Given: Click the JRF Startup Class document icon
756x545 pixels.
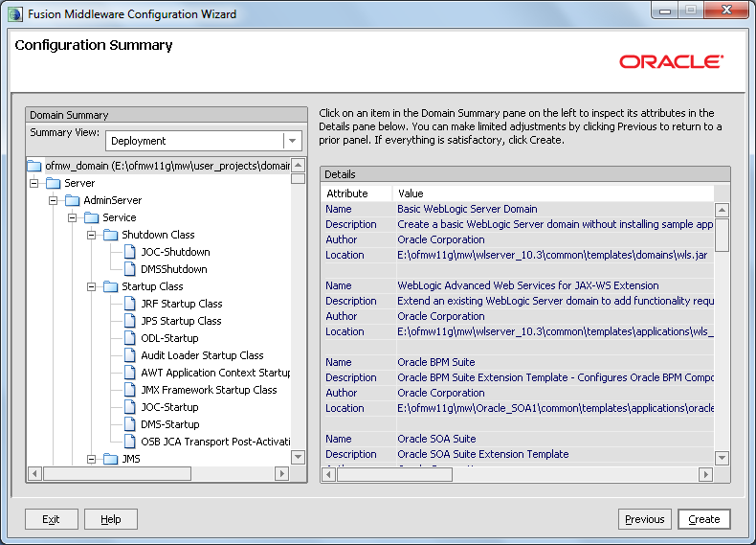Looking at the screenshot, I should tap(130, 304).
